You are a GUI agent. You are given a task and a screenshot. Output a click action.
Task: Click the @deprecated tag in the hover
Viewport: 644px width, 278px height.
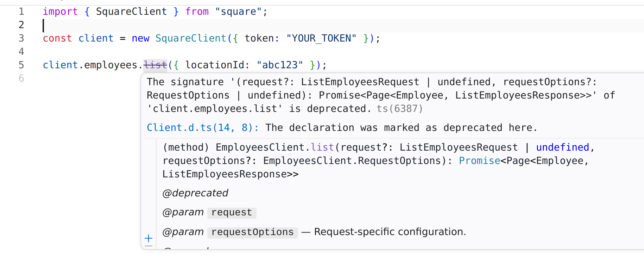point(195,193)
